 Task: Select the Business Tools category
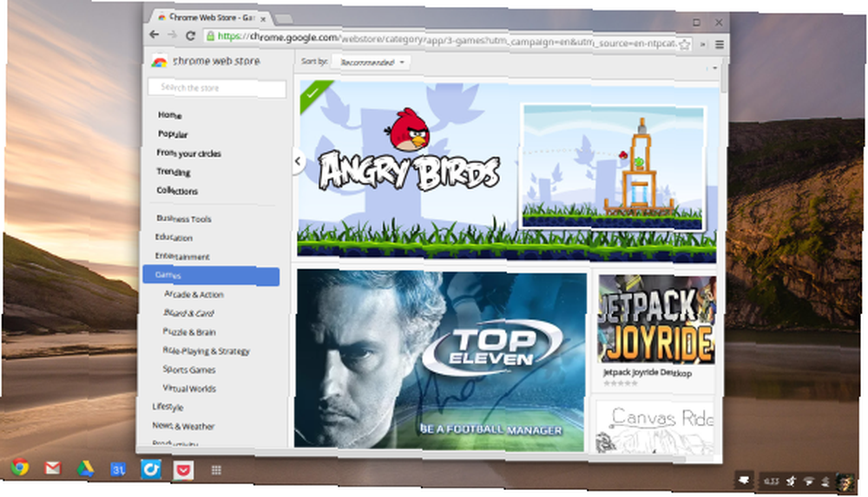click(x=184, y=219)
